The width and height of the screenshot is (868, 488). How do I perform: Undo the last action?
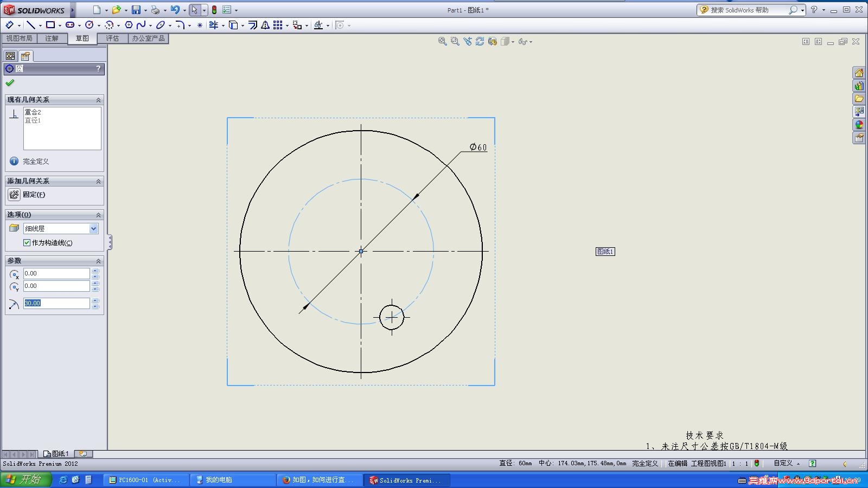175,10
